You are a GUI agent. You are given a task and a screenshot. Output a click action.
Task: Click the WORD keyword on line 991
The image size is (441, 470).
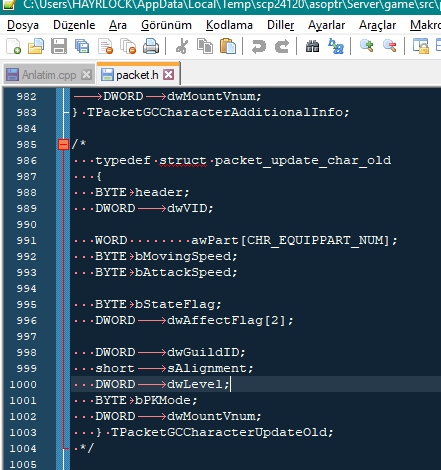(x=111, y=240)
